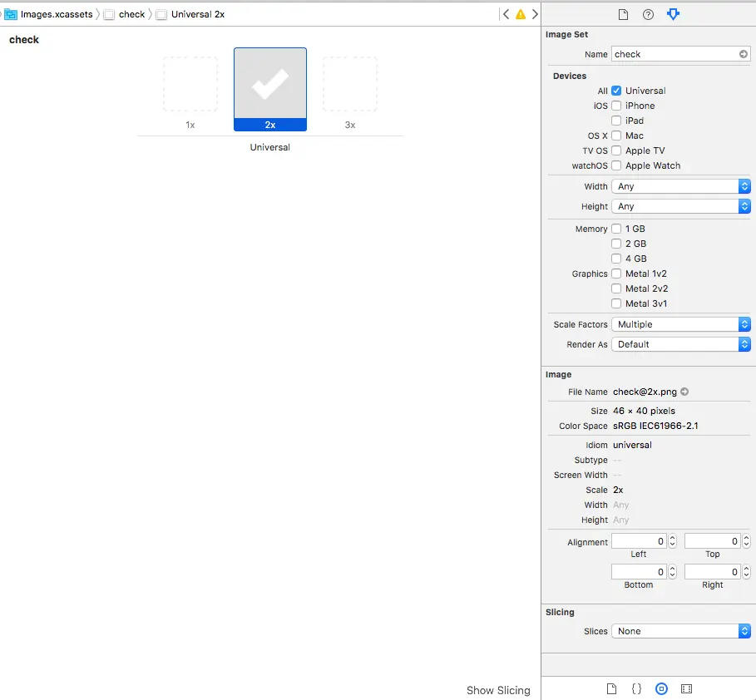
Task: Enable the Mac checkbox
Action: (616, 136)
